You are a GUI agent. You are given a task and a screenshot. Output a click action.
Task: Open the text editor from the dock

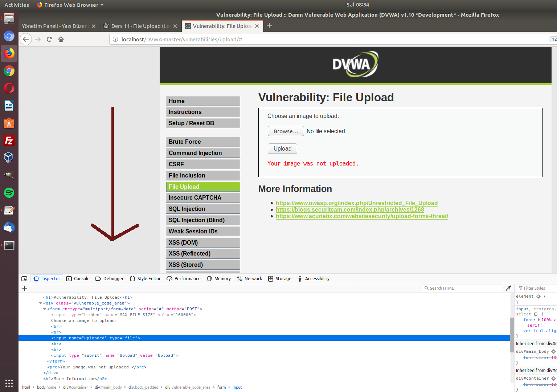pyautogui.click(x=9, y=210)
